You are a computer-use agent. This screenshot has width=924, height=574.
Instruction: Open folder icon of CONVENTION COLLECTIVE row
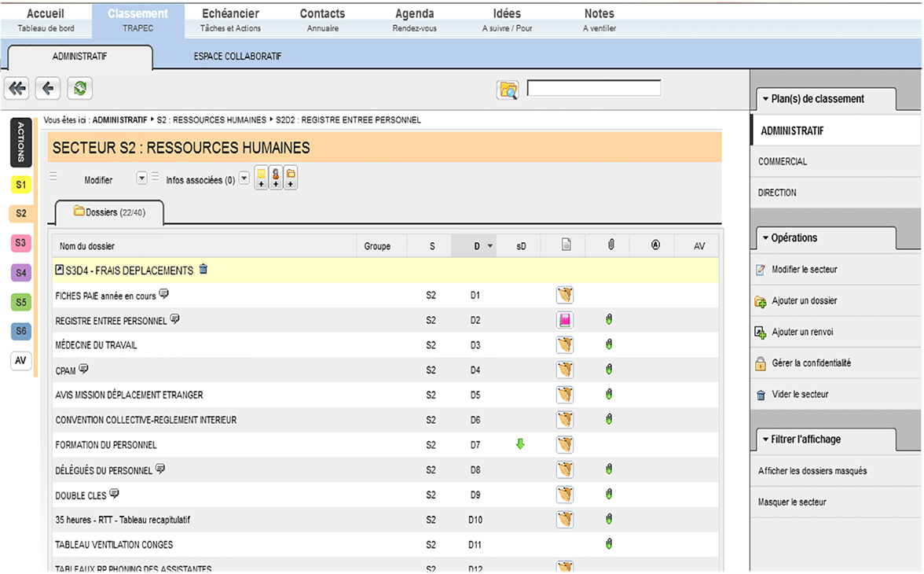click(564, 419)
